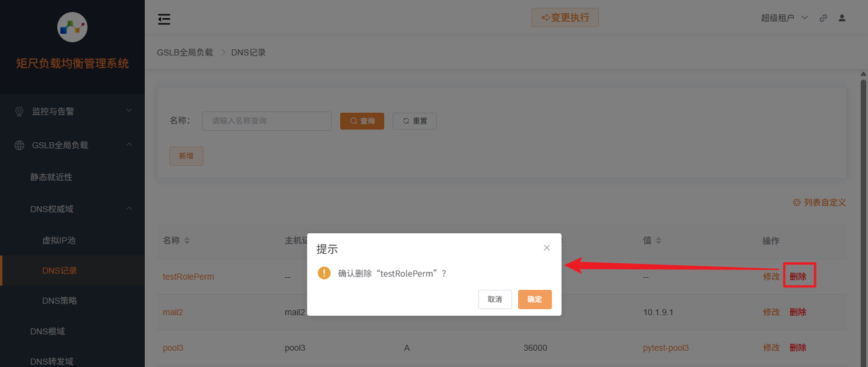Open the pool3 record link
The height and width of the screenshot is (367, 868).
173,348
